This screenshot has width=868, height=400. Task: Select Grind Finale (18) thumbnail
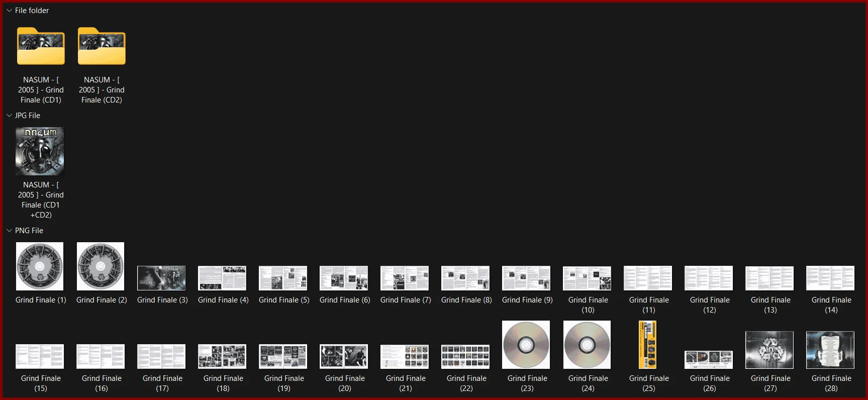click(x=222, y=356)
